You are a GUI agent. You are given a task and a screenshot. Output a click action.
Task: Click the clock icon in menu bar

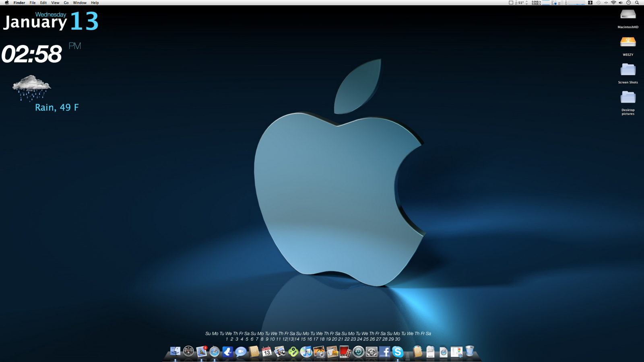click(x=628, y=3)
